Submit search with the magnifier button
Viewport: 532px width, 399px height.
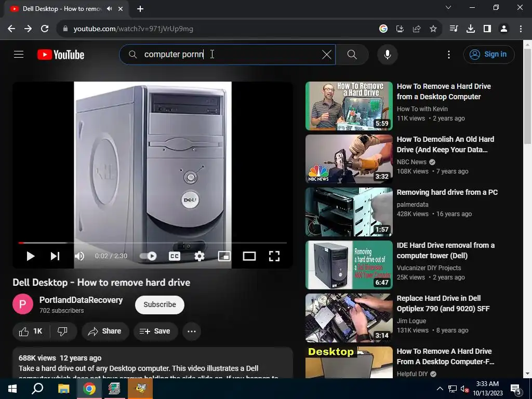pyautogui.click(x=352, y=54)
